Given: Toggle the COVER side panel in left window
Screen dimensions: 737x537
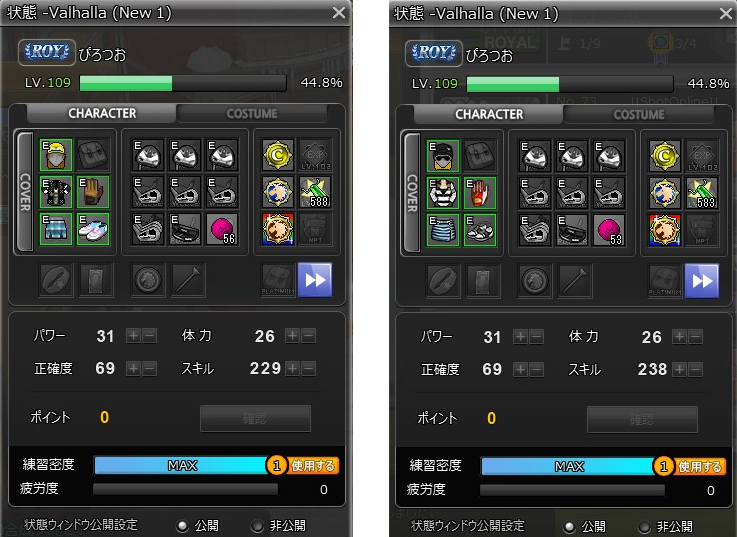Looking at the screenshot, I should point(25,192).
